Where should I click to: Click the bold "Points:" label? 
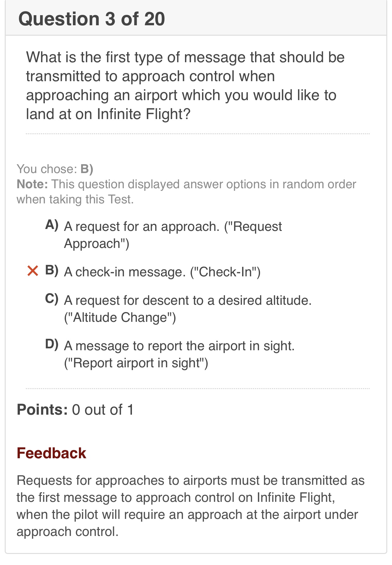click(42, 410)
